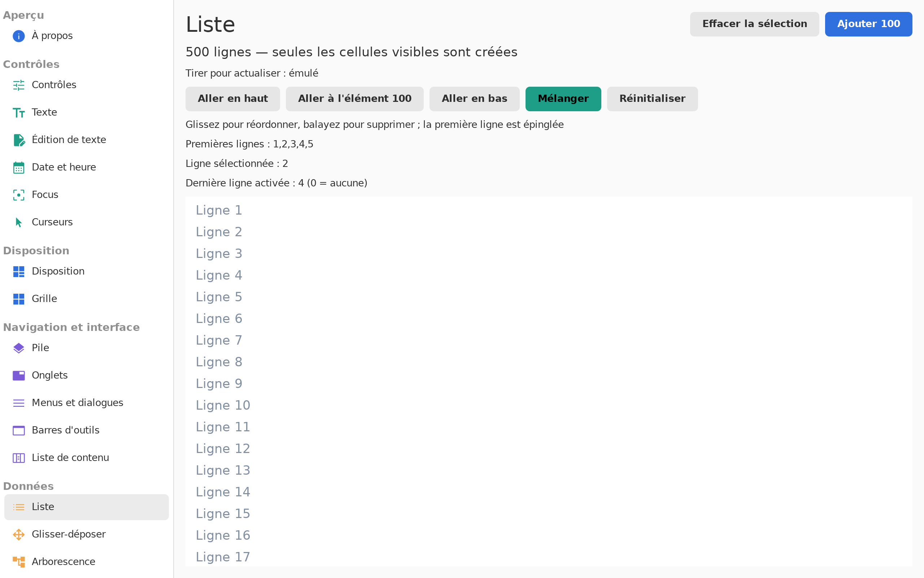The width and height of the screenshot is (924, 578).
Task: Select row Ligne 2
Action: (549, 232)
